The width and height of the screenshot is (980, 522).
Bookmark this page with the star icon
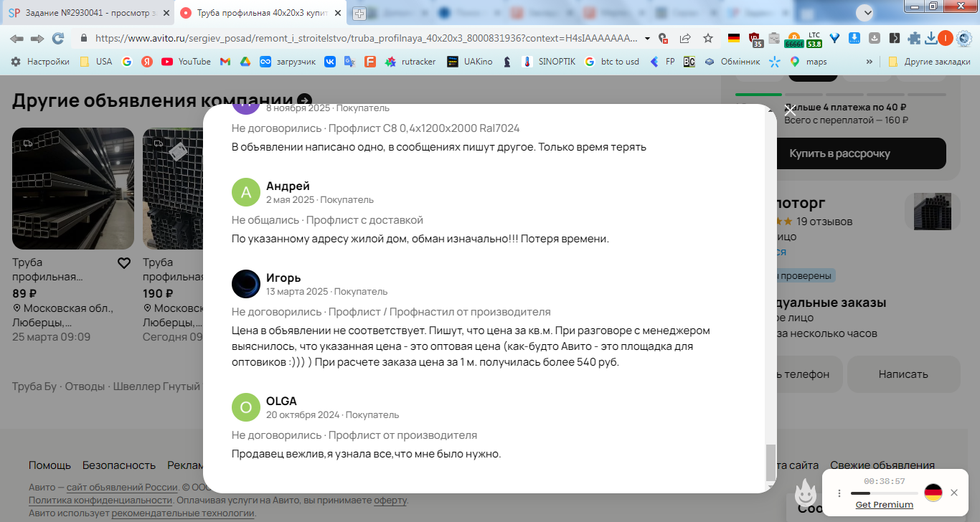tap(707, 38)
